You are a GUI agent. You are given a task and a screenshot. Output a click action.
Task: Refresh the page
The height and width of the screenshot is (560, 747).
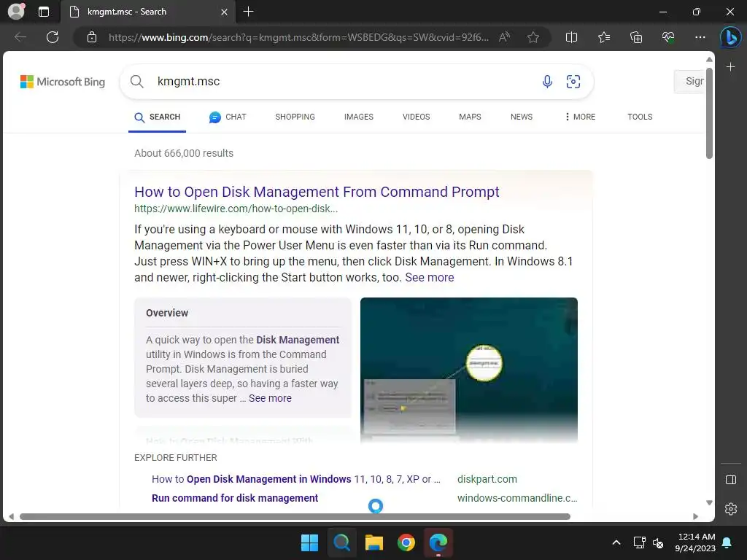click(53, 37)
